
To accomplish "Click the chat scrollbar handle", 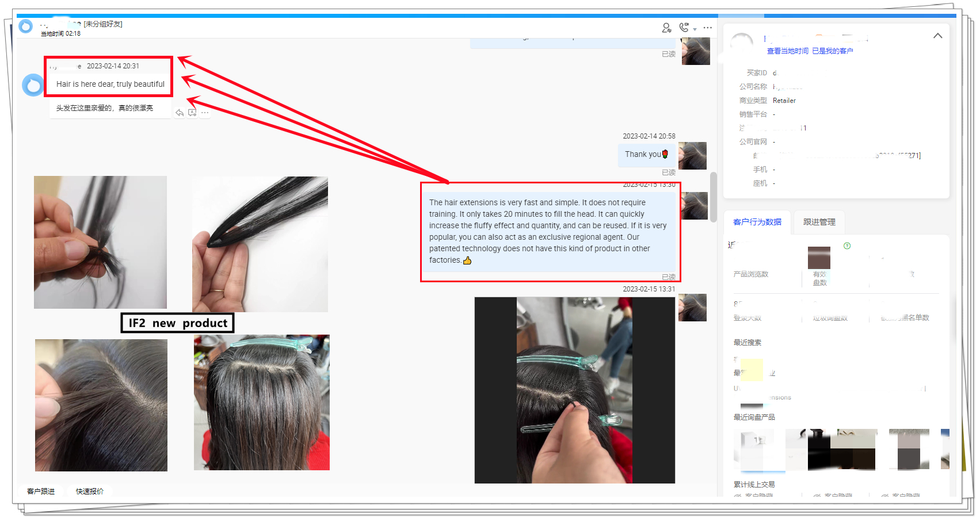I will (x=714, y=197).
